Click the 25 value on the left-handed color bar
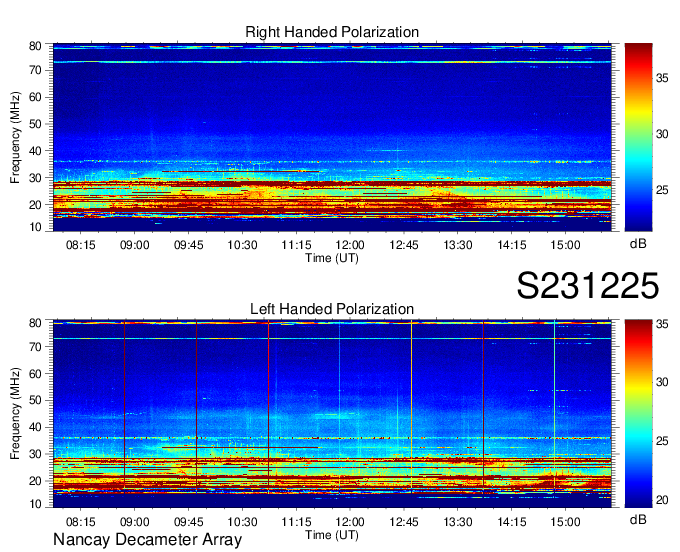The image size is (680, 552). click(662, 441)
